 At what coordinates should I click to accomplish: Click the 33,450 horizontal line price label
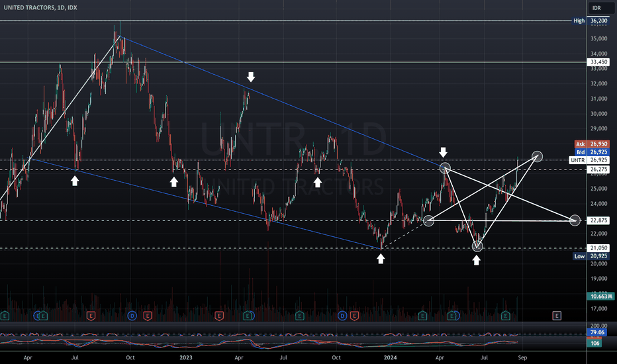pos(598,62)
